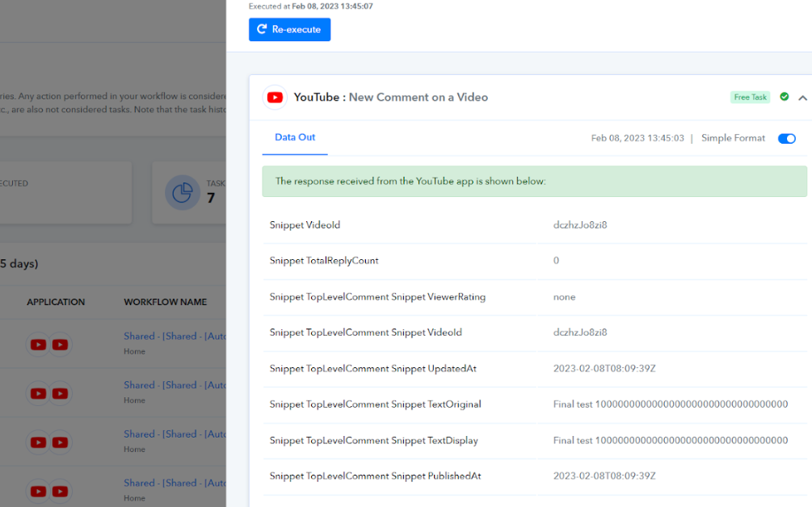Open fourth Shared workflow link in list
Viewport: 812px width, 507px height.
pyautogui.click(x=175, y=483)
